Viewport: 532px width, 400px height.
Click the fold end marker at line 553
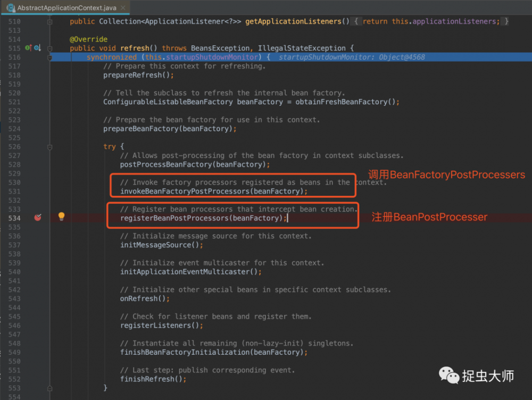click(50, 388)
